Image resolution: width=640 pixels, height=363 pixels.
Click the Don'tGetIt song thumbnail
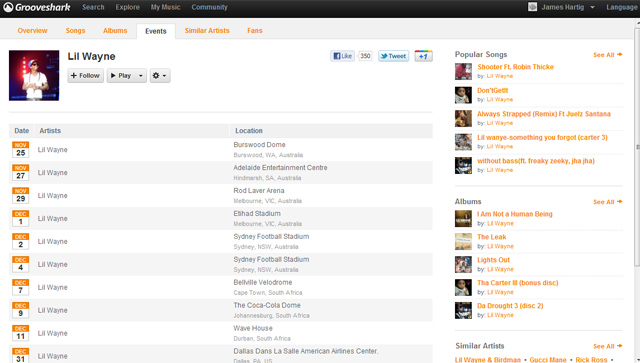point(463,95)
